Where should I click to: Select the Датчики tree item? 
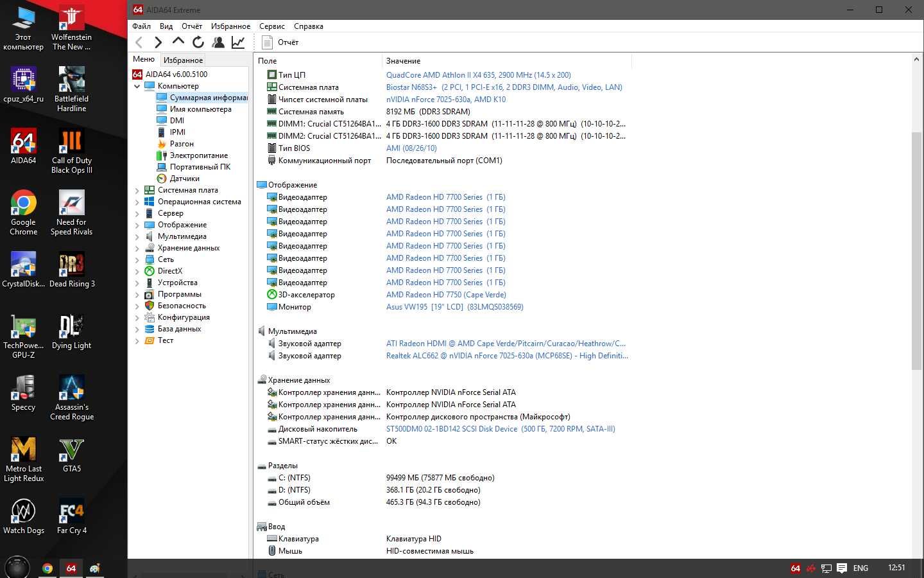pyautogui.click(x=178, y=179)
